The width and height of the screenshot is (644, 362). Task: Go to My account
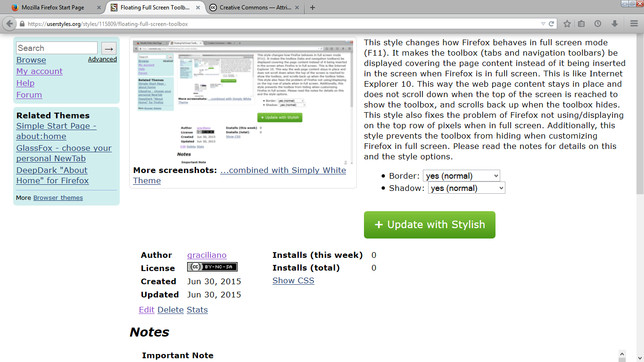click(x=40, y=71)
